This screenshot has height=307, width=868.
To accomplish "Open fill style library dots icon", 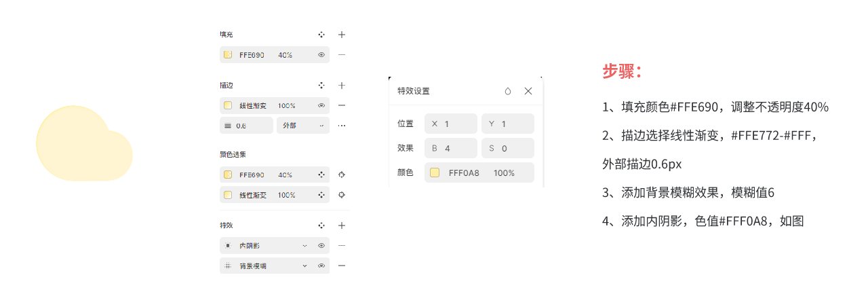I will point(321,34).
